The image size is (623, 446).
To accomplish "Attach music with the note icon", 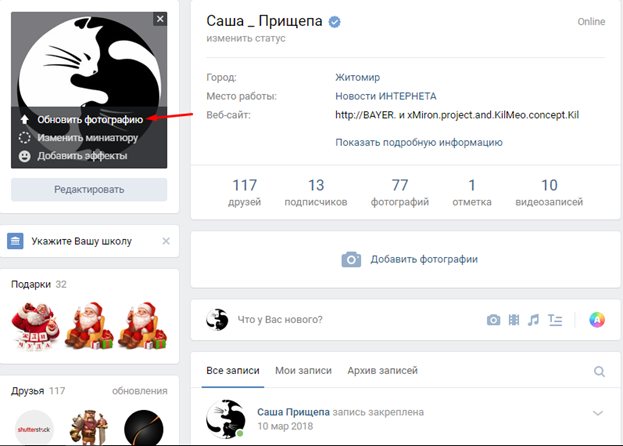I will coord(533,320).
